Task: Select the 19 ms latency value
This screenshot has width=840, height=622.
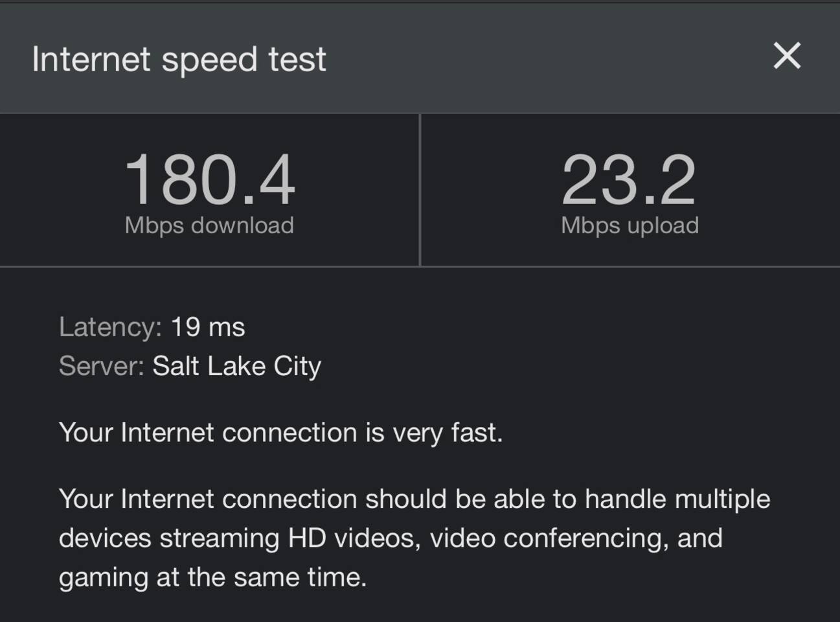Action: pyautogui.click(x=208, y=327)
